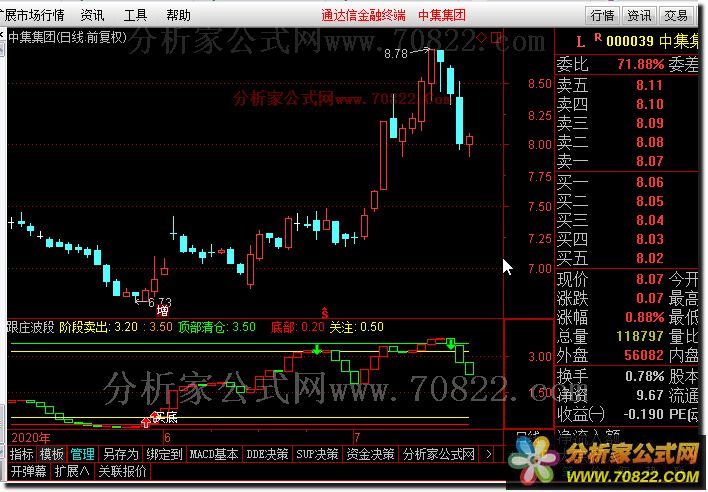Screen dimensions: 708x492
Task: Click the 6.73 low price label
Action: [160, 302]
